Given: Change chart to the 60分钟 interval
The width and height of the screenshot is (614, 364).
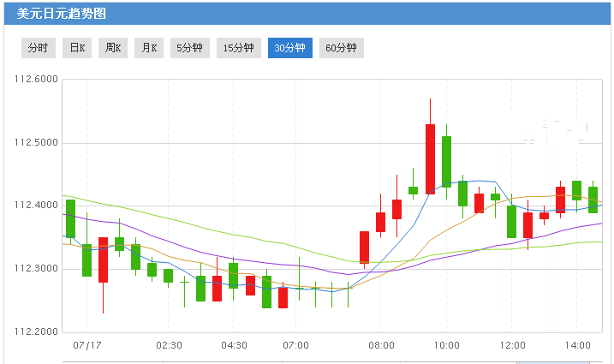Looking at the screenshot, I should (x=342, y=48).
